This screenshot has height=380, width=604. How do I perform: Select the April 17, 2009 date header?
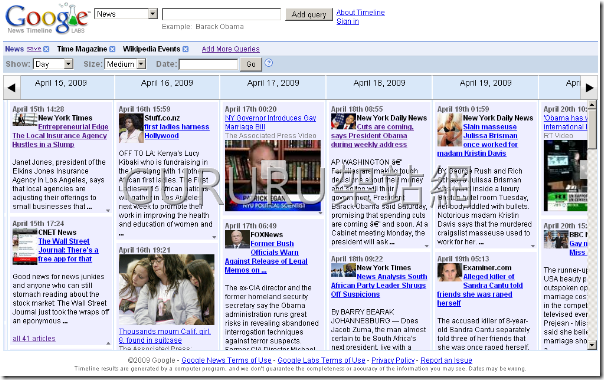pyautogui.click(x=273, y=83)
